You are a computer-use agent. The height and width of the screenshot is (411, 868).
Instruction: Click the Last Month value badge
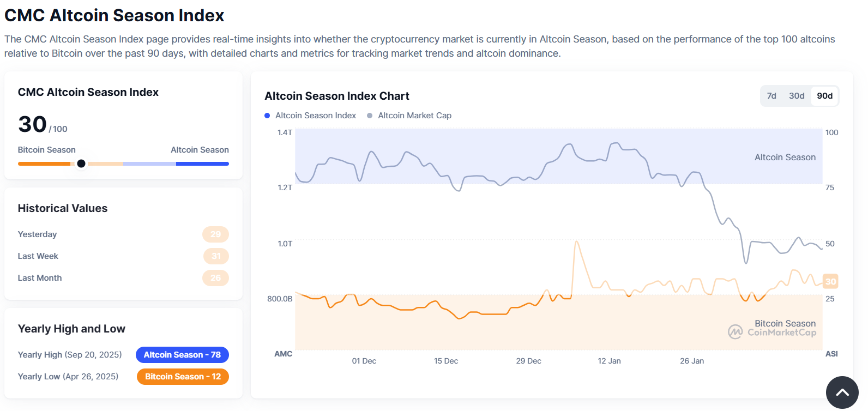215,278
